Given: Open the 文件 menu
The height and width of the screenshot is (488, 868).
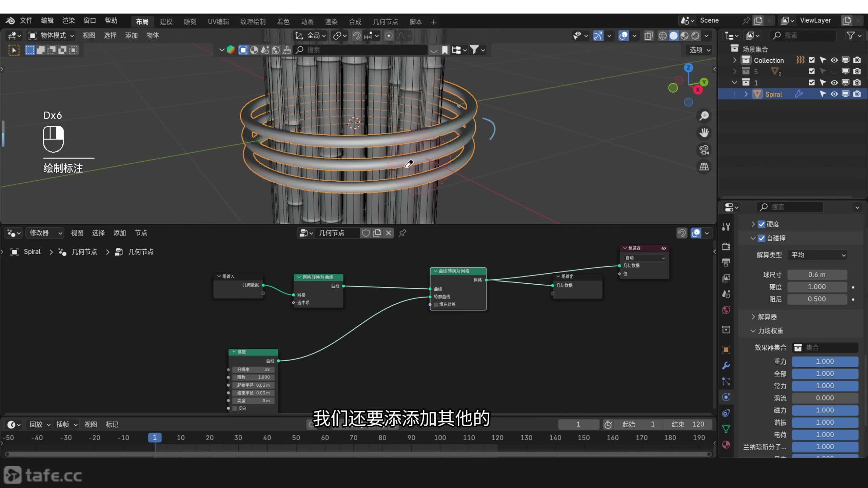Looking at the screenshot, I should click(x=26, y=21).
